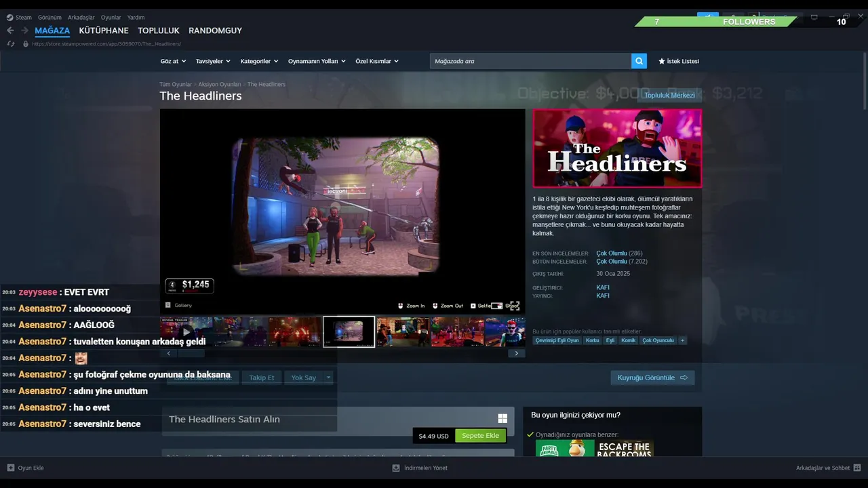This screenshot has height=488, width=868.
Task: Click the Yok Say button
Action: tap(304, 378)
